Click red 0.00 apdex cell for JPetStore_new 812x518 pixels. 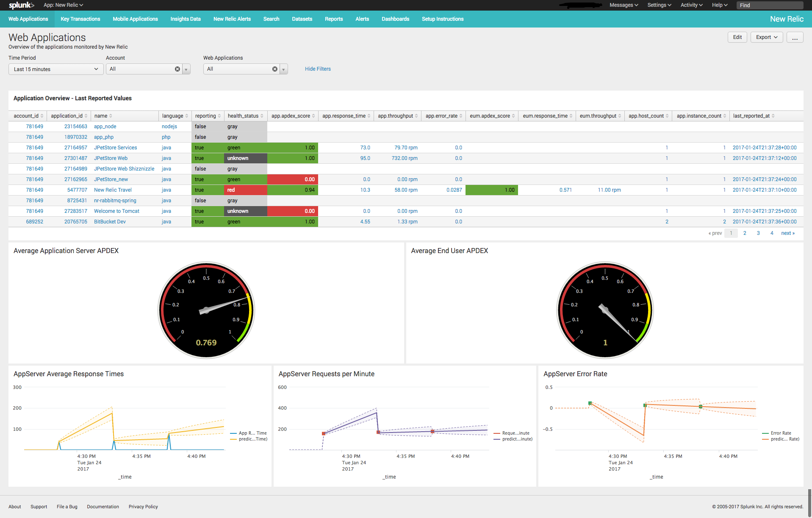pos(293,179)
